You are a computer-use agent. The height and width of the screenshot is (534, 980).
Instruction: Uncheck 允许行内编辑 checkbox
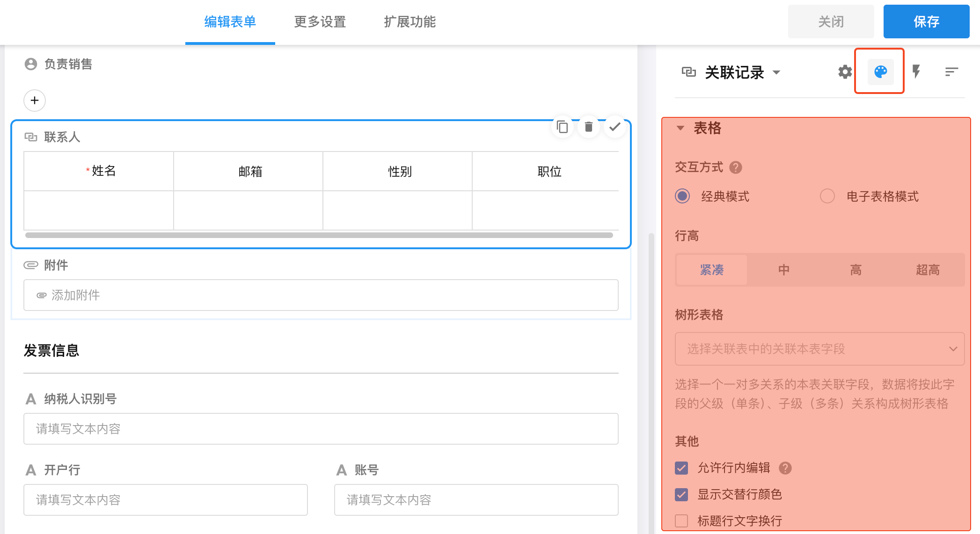coord(681,468)
